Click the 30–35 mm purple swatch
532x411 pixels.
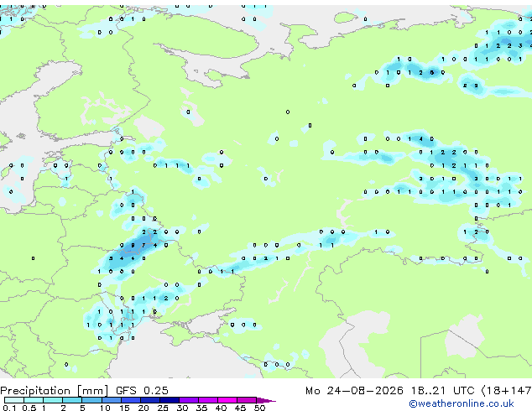(188, 400)
